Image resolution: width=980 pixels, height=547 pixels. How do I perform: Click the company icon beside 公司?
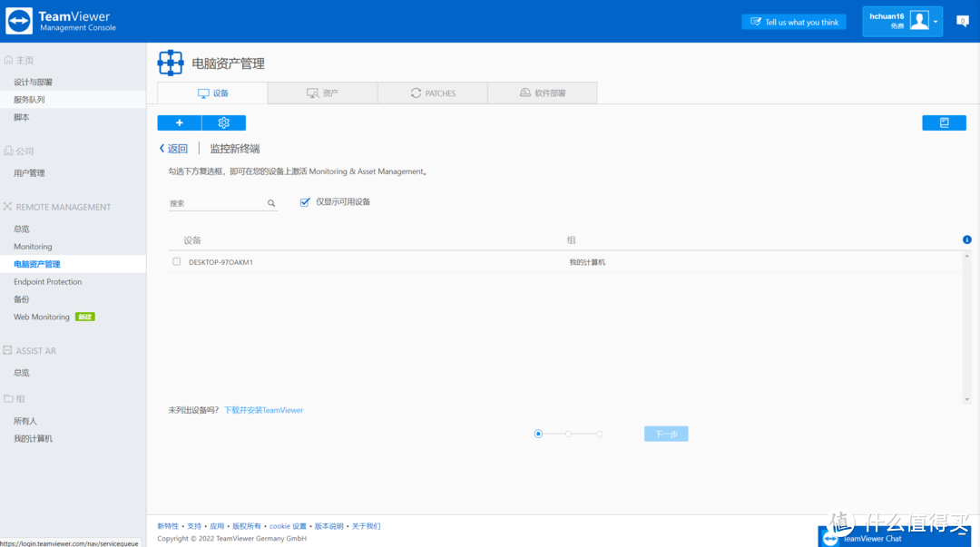coord(8,151)
